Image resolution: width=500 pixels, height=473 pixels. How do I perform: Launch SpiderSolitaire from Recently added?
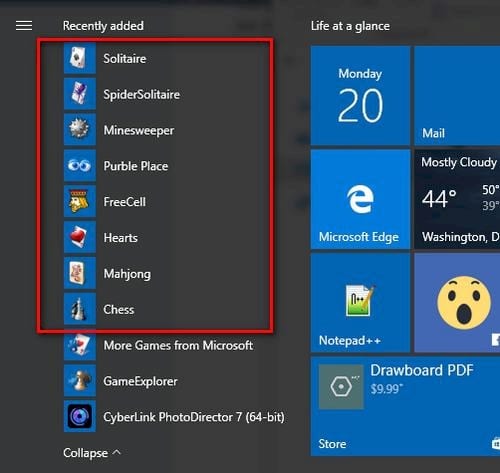[142, 94]
